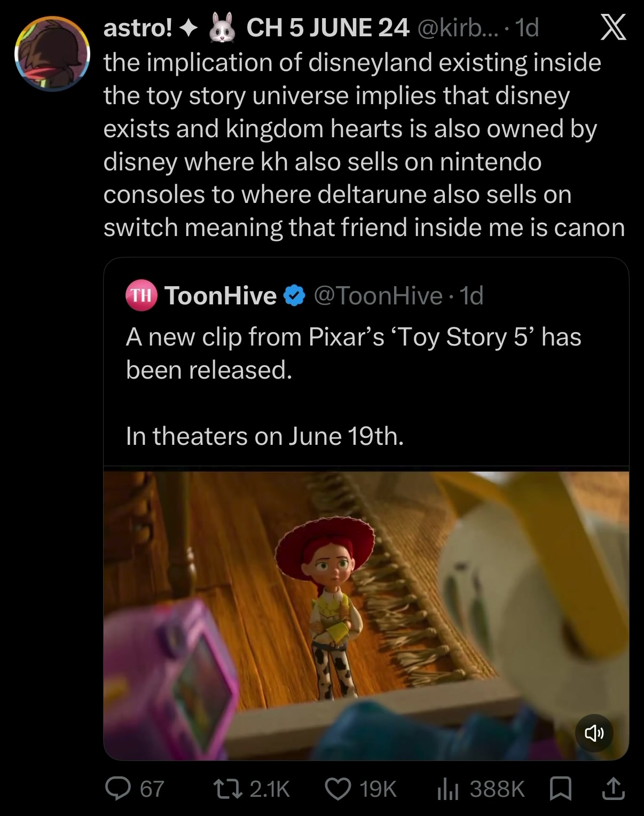Share the post using the upload icon
Viewport: 644px width, 816px height.
tap(613, 789)
